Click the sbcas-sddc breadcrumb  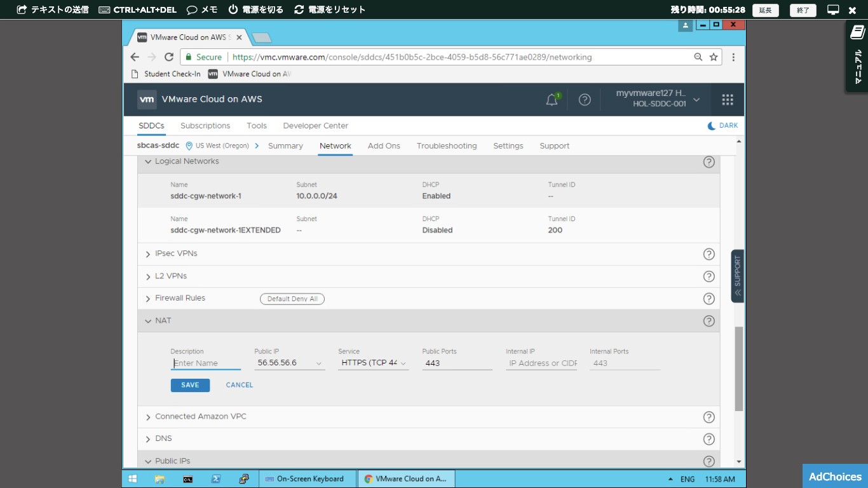pyautogui.click(x=158, y=146)
